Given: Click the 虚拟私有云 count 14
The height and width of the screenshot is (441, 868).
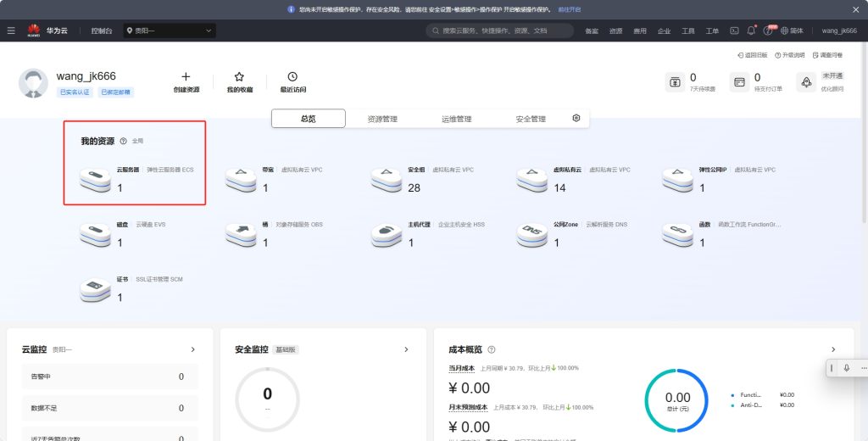Looking at the screenshot, I should point(559,187).
